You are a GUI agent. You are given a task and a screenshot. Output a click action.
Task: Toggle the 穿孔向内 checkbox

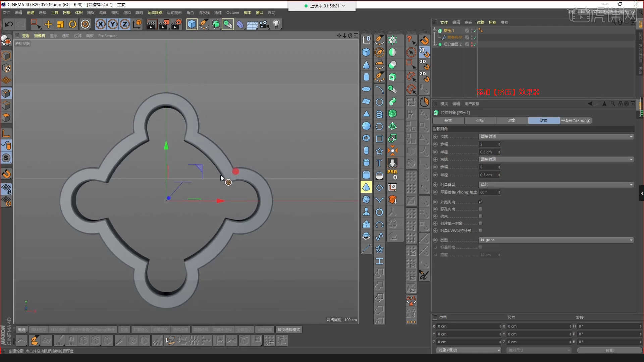click(x=480, y=209)
